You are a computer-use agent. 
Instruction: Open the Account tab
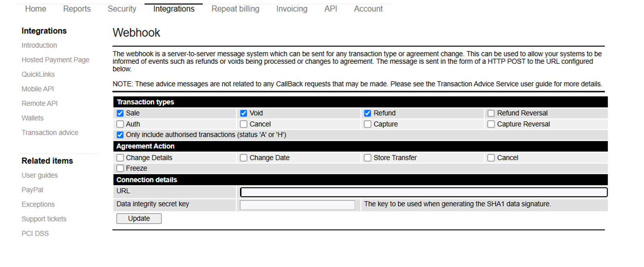tap(368, 9)
